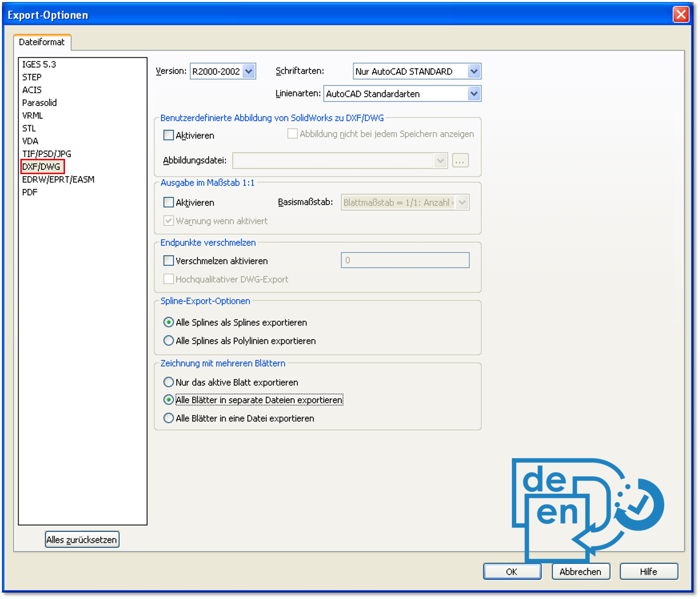Check Aktivieren under Ausgabe im Maßstab 1:1
The height and width of the screenshot is (599, 700).
pos(169,202)
